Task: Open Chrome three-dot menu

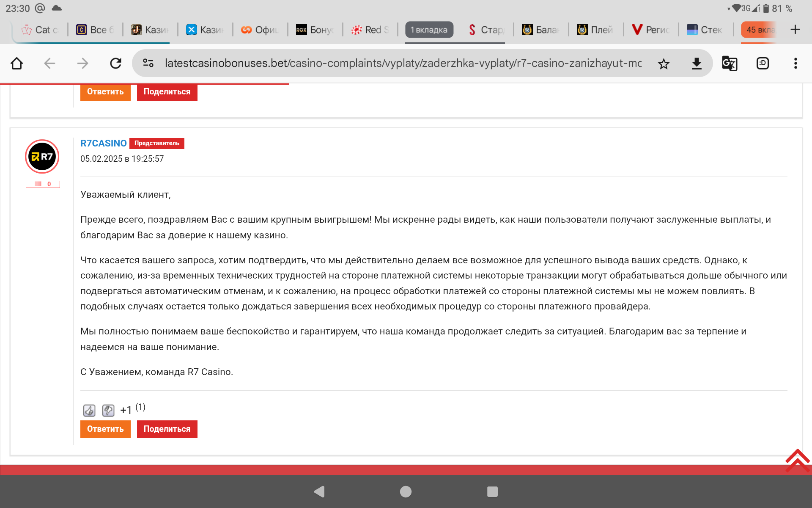Action: point(796,63)
